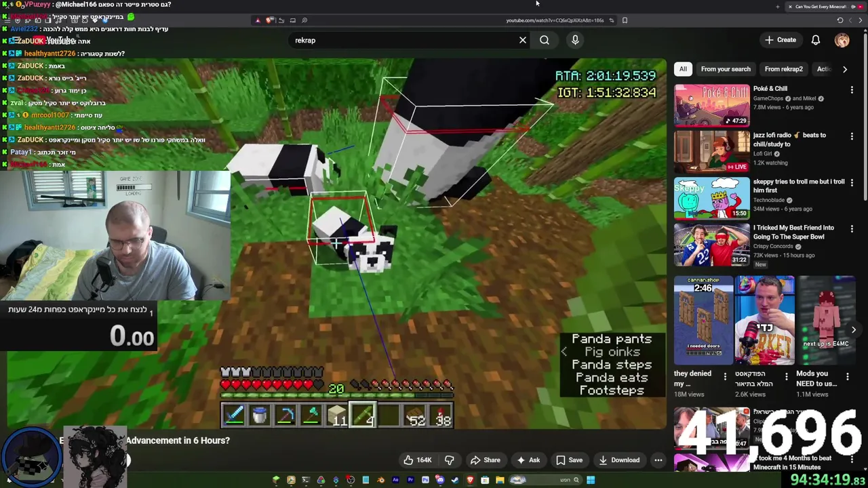This screenshot has width=868, height=488.
Task: Open options for Hebrew podcast Short
Action: coord(787,376)
